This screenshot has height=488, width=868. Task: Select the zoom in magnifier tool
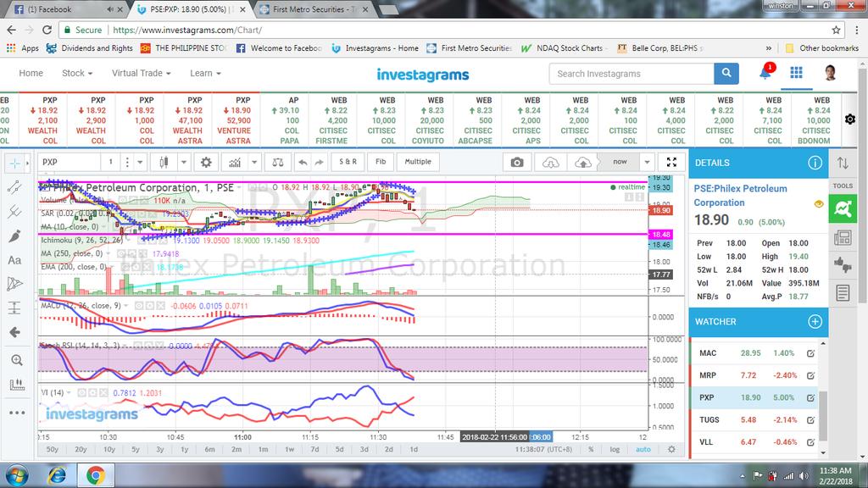click(17, 360)
